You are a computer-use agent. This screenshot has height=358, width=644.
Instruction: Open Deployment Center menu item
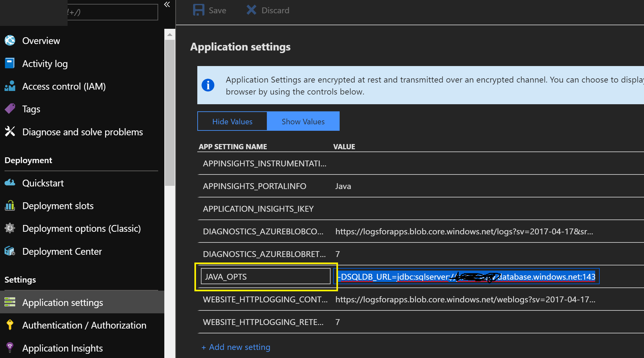(62, 251)
